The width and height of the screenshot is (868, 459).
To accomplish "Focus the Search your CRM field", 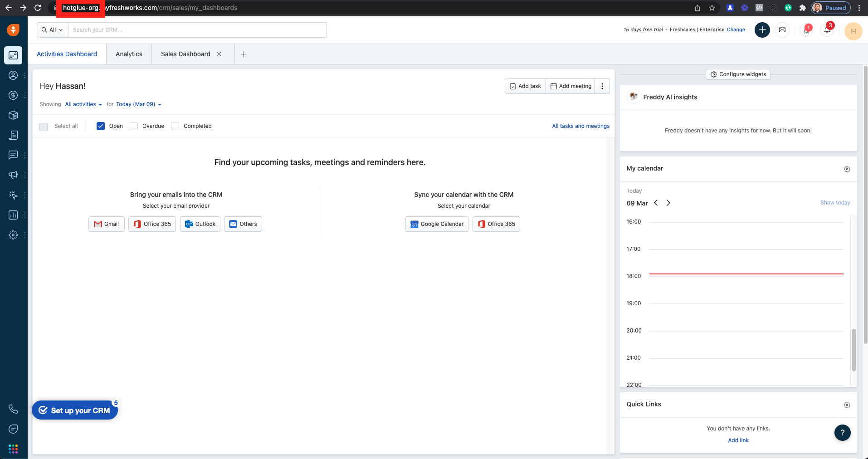I will 197,30.
